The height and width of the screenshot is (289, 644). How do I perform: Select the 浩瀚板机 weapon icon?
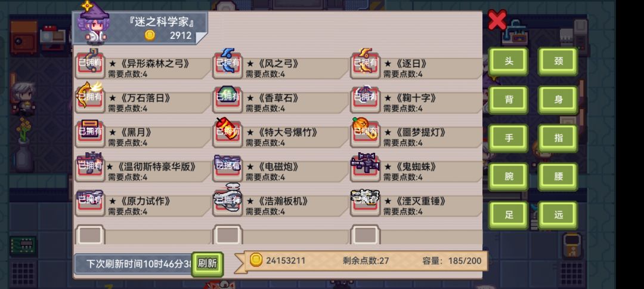tap(228, 200)
